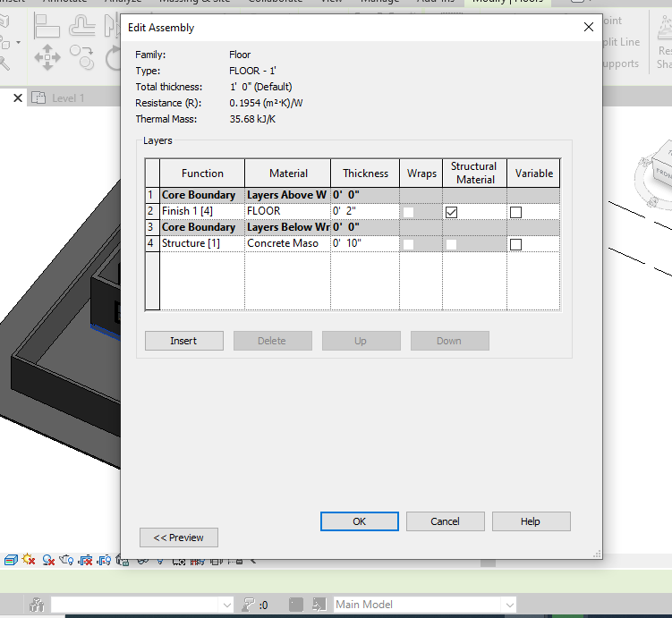Toggle Wraps checkbox for the Structure layer

point(408,244)
